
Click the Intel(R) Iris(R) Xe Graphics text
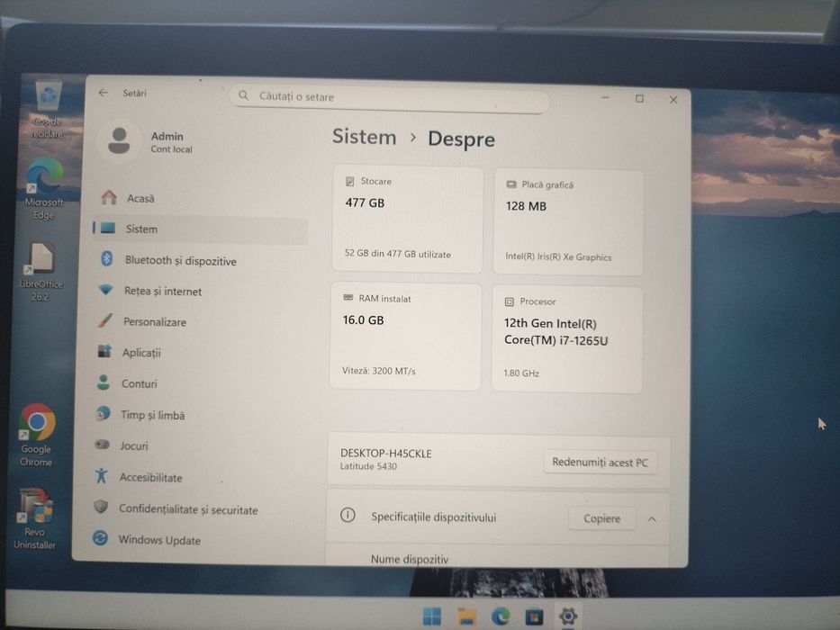[558, 256]
